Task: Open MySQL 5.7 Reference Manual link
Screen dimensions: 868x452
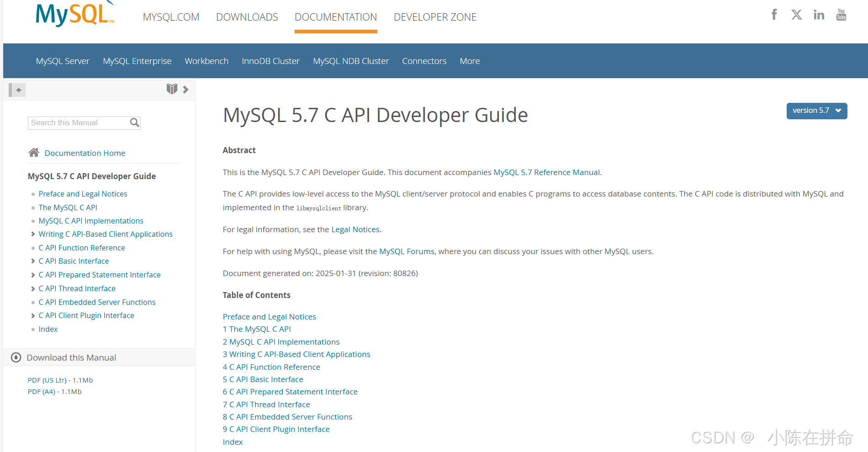Action: point(547,172)
